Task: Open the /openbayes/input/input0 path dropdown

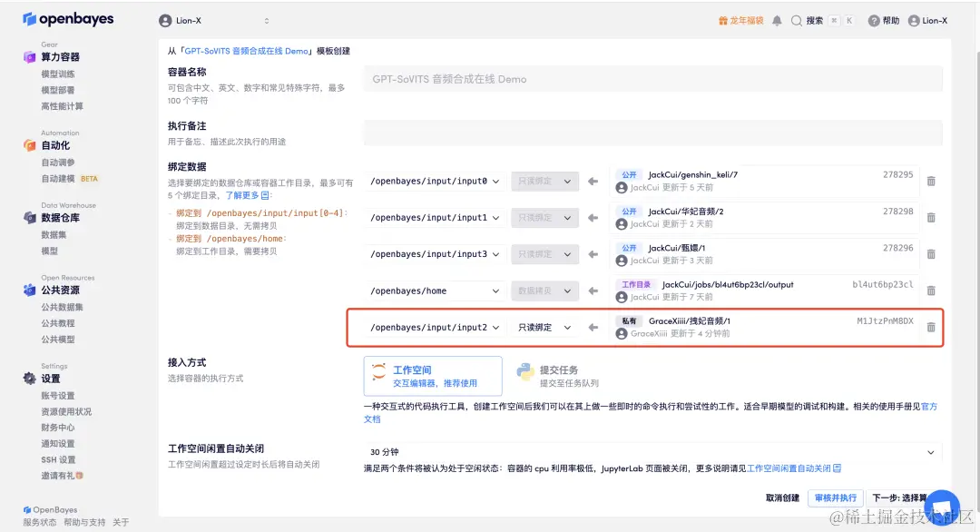Action: click(435, 182)
